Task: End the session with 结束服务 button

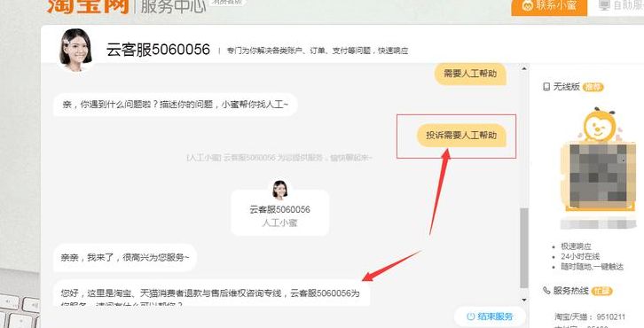Action: 490,316
